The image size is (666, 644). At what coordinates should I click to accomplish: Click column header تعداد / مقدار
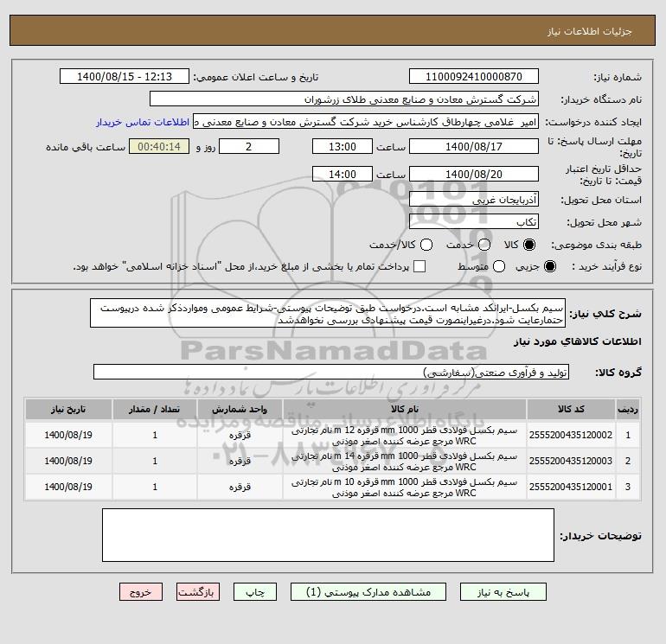155,409
